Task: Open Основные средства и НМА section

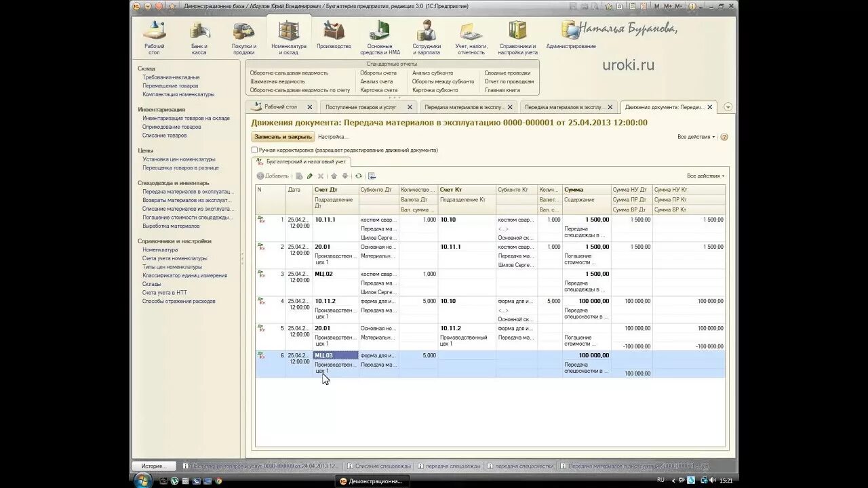Action: (x=380, y=38)
